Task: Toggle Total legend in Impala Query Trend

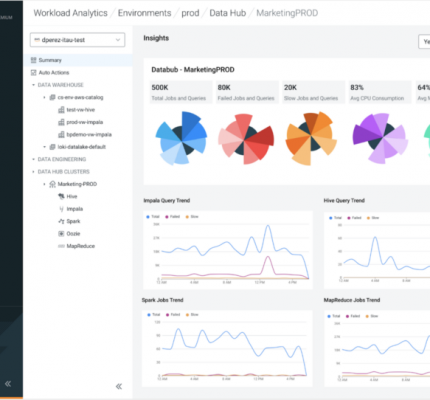Action: [x=153, y=217]
